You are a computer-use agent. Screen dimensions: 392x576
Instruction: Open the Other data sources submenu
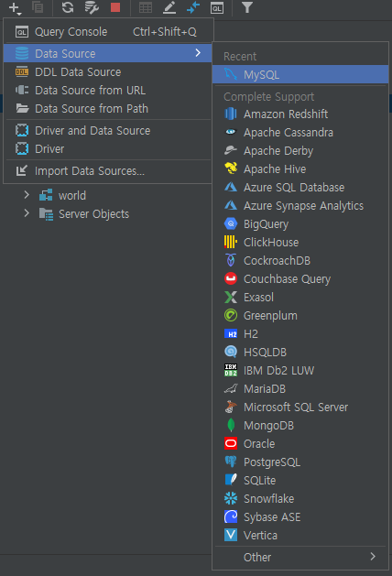(300, 558)
